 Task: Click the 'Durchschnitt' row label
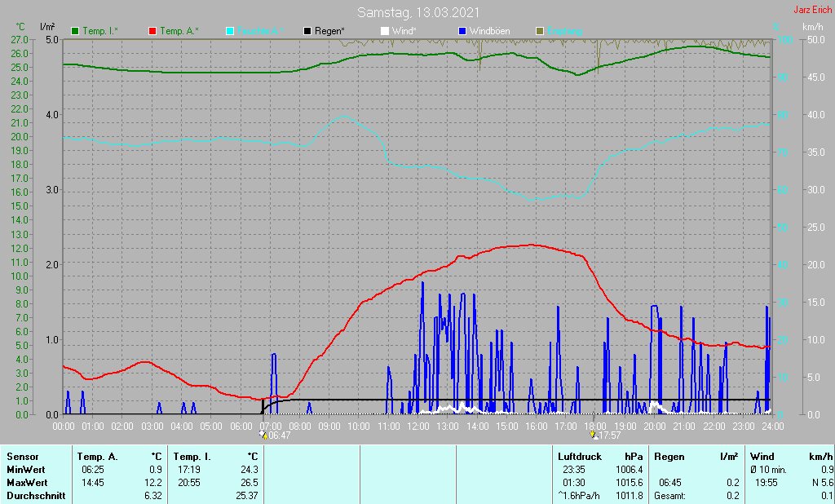click(x=36, y=496)
